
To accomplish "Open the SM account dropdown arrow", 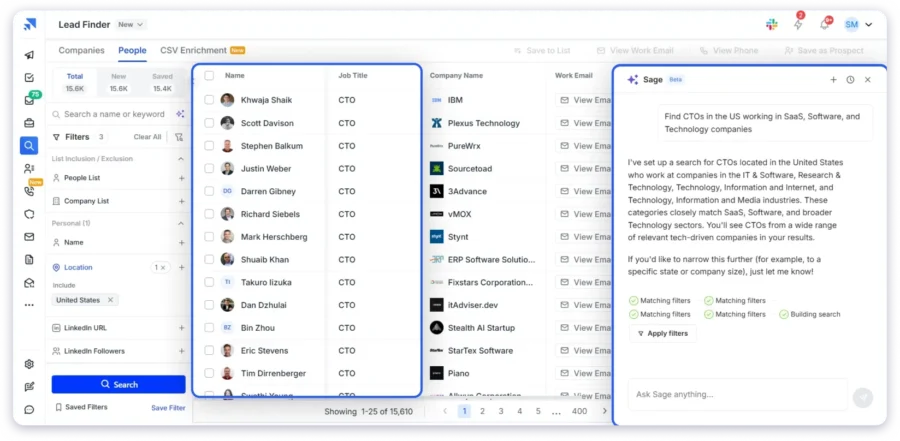I will click(x=868, y=25).
